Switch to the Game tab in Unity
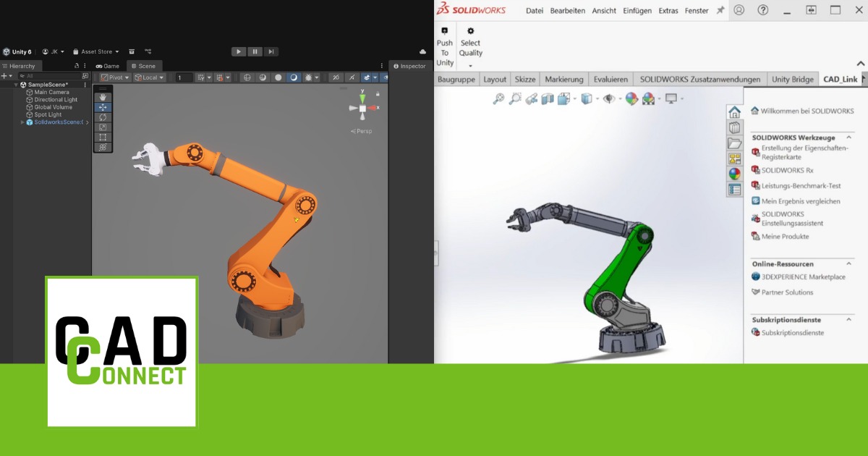The width and height of the screenshot is (868, 456). pyautogui.click(x=108, y=66)
